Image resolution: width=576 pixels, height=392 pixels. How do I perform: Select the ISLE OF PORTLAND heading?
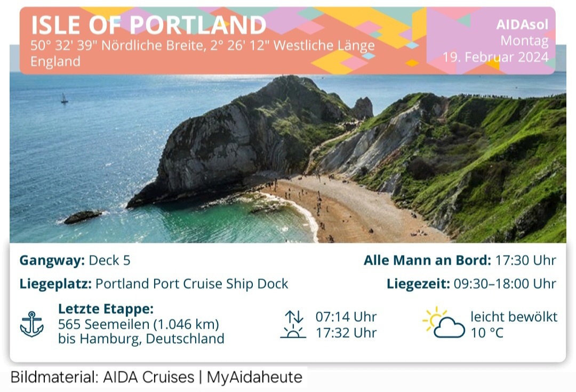pos(148,25)
